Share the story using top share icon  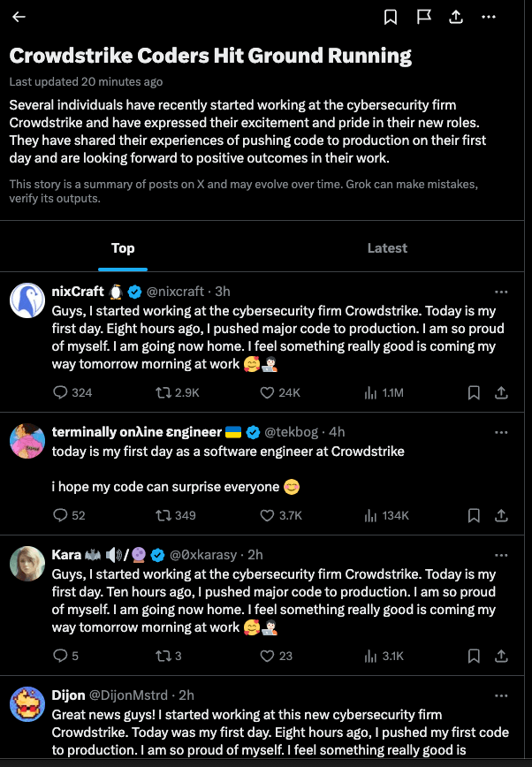click(x=456, y=17)
